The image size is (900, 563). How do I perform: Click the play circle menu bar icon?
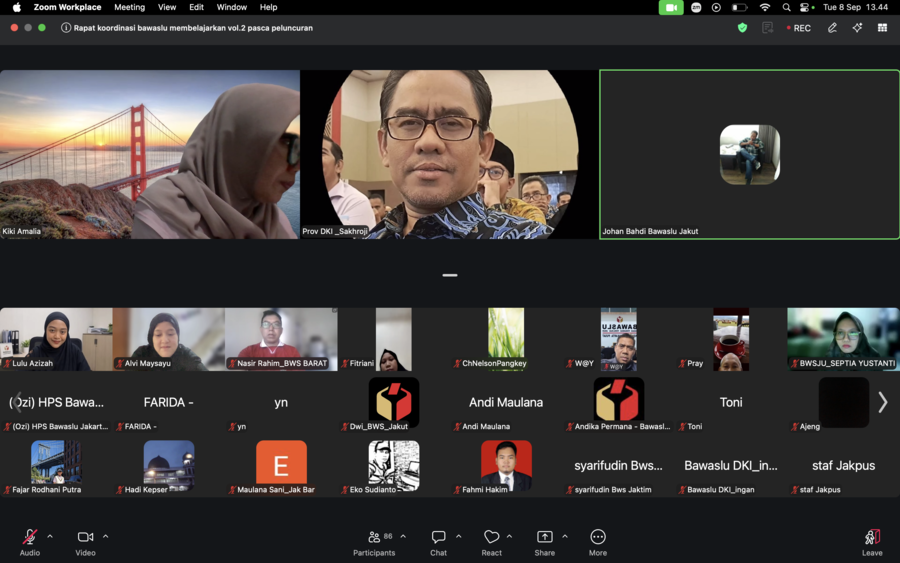point(716,7)
